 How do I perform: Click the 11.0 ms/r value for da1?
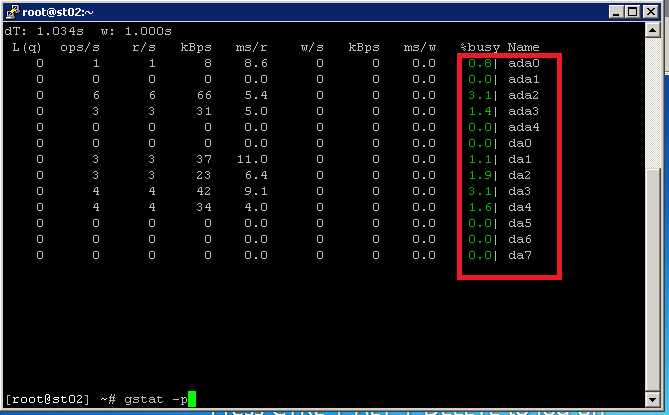[x=252, y=159]
